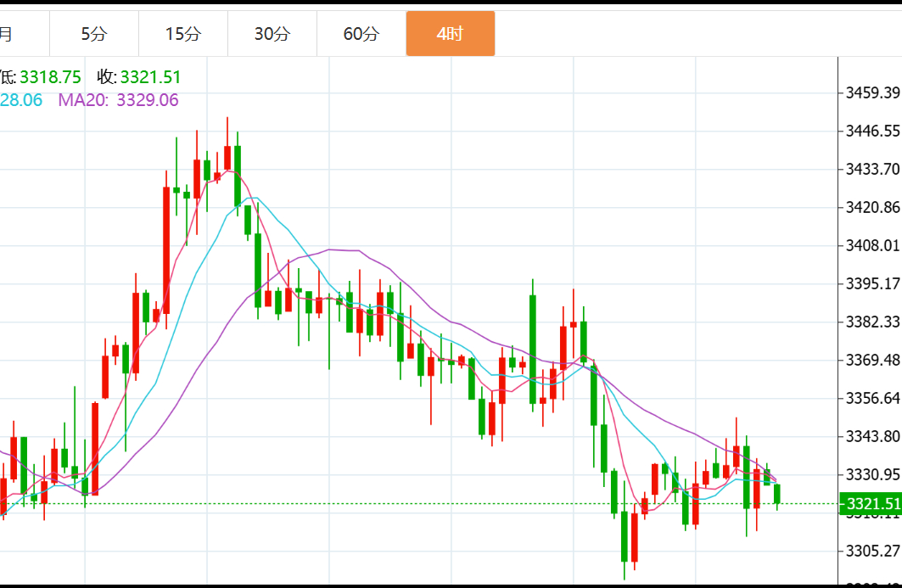Click the MA20: 3329.06 indicator label
The image size is (902, 588).
pyautogui.click(x=118, y=100)
